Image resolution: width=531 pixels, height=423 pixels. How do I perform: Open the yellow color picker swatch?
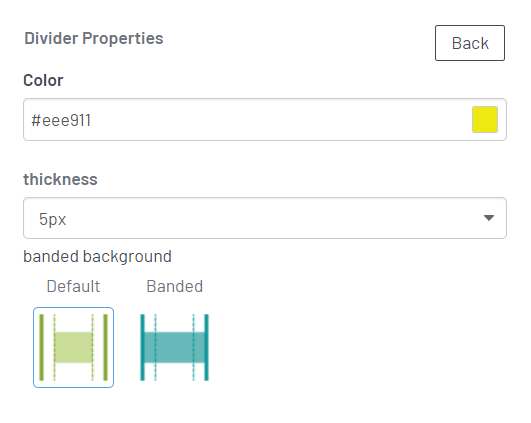485,120
